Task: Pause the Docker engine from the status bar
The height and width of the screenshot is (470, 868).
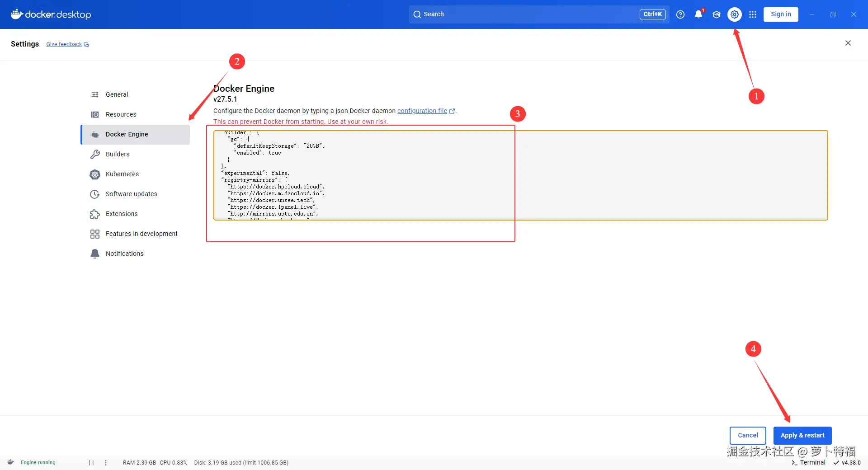Action: [91, 462]
